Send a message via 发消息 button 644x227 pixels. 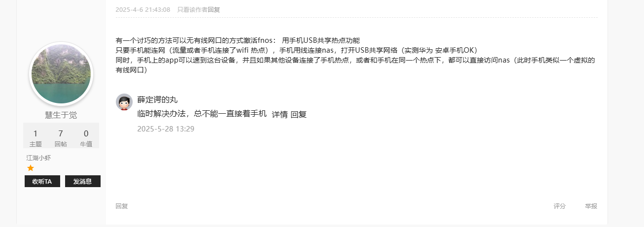[x=83, y=181]
